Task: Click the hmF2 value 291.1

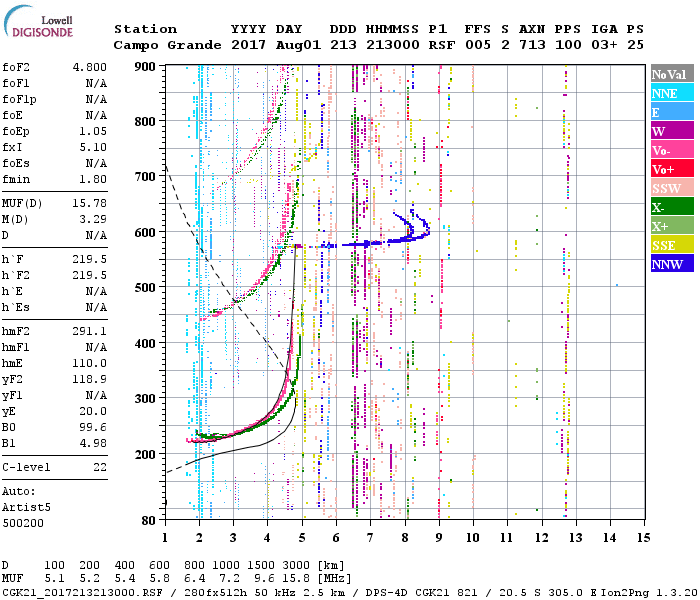Action: point(90,331)
